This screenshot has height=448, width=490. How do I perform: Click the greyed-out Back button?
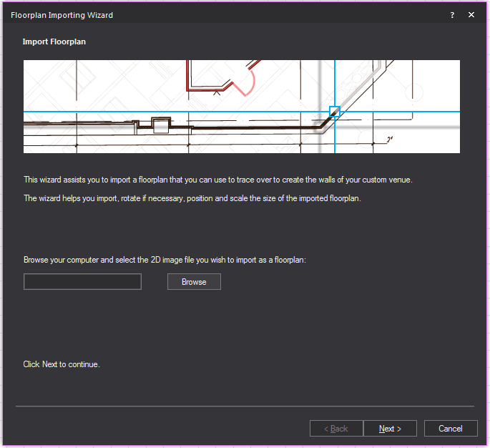pyautogui.click(x=336, y=429)
